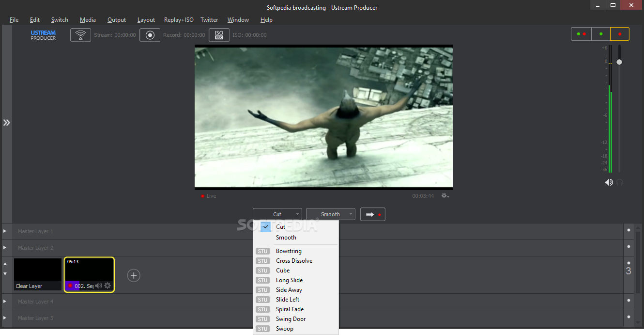The image size is (644, 335).
Task: Click the master volume slider handle
Action: pos(619,62)
